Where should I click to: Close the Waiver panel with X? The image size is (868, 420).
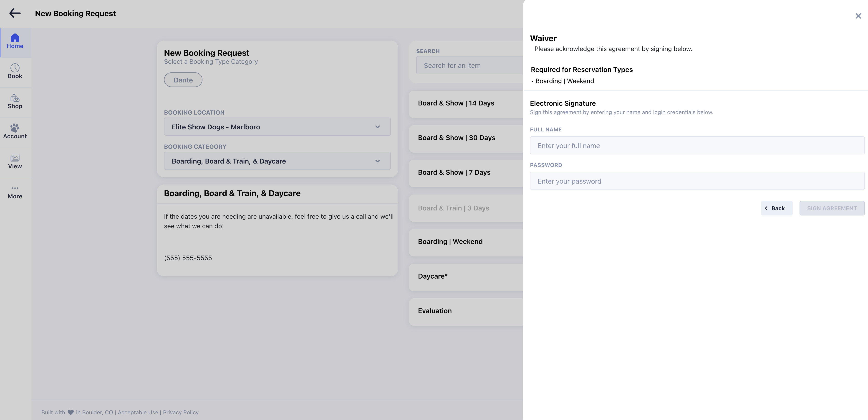(x=858, y=16)
